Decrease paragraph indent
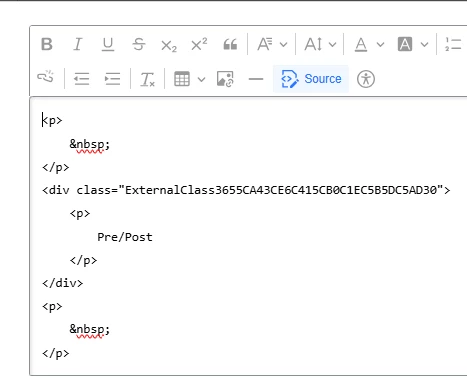 pos(82,79)
